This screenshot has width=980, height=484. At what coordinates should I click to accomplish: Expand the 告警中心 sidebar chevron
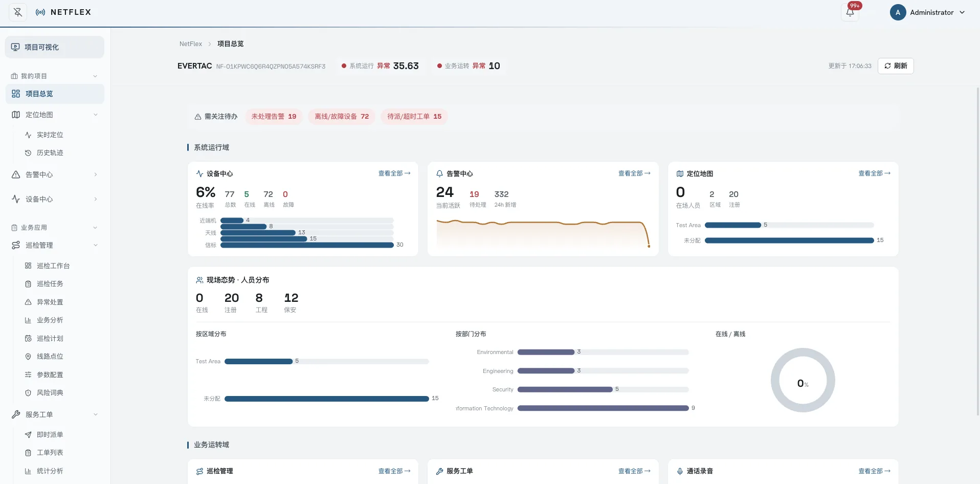coord(96,174)
